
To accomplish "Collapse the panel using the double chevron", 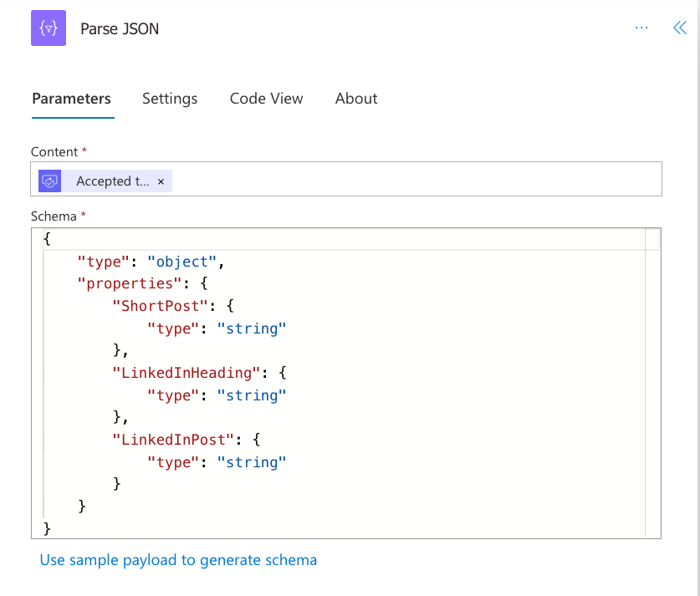I will click(x=679, y=28).
